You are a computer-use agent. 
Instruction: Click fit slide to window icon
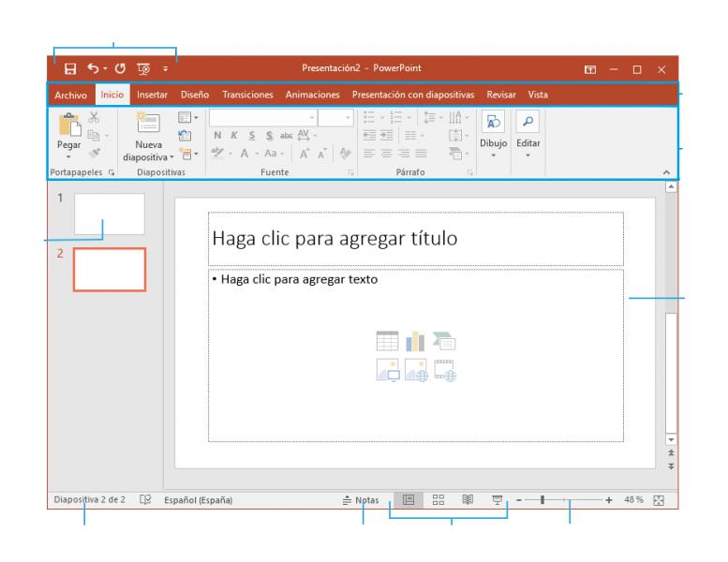pos(659,500)
